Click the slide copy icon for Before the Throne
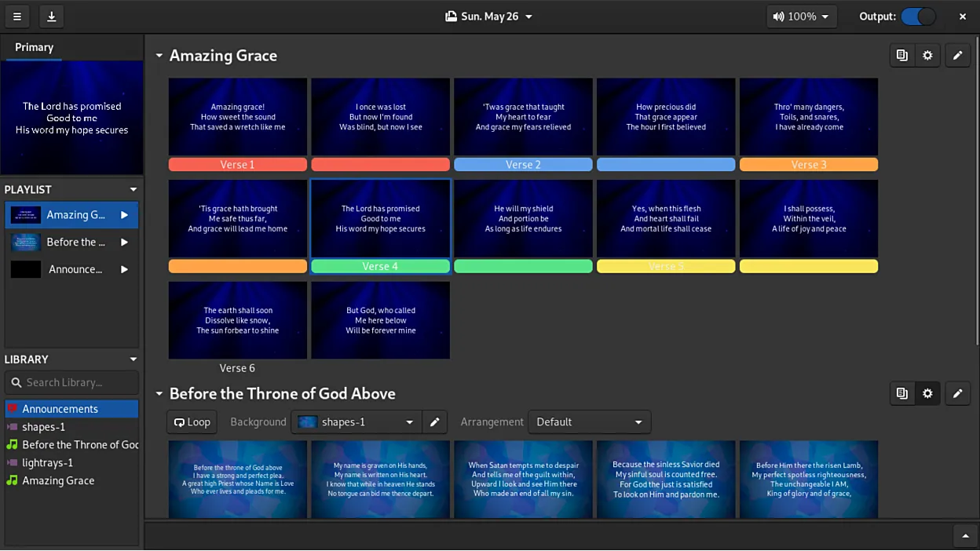This screenshot has width=980, height=551. (x=901, y=393)
